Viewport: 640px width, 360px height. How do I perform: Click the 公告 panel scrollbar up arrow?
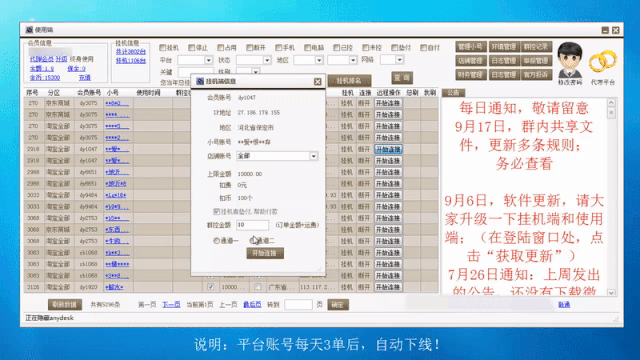pyautogui.click(x=611, y=102)
